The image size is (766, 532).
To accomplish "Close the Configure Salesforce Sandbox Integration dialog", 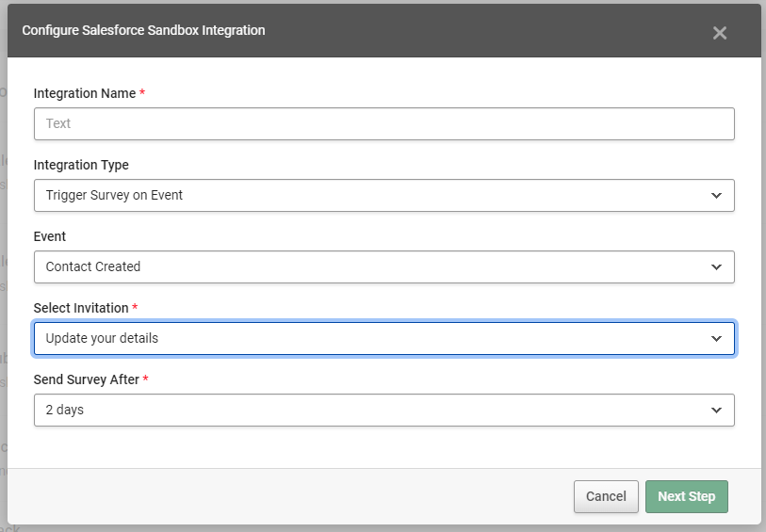I will tap(719, 33).
